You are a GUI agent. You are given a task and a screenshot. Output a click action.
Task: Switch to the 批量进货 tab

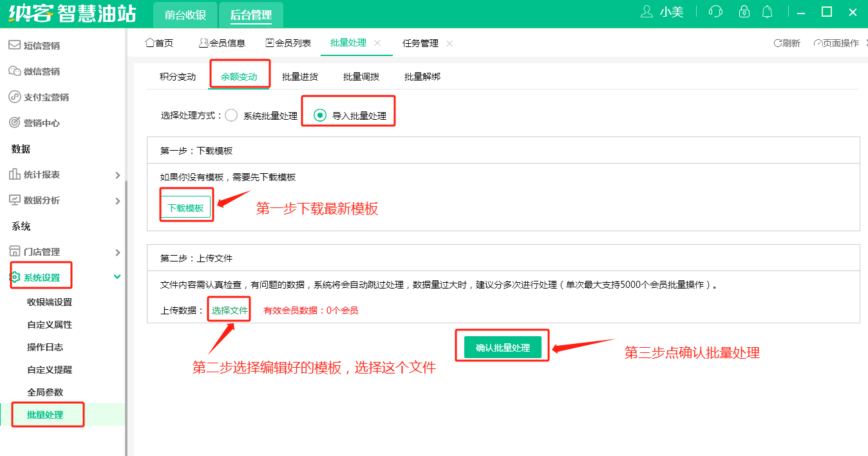(300, 77)
